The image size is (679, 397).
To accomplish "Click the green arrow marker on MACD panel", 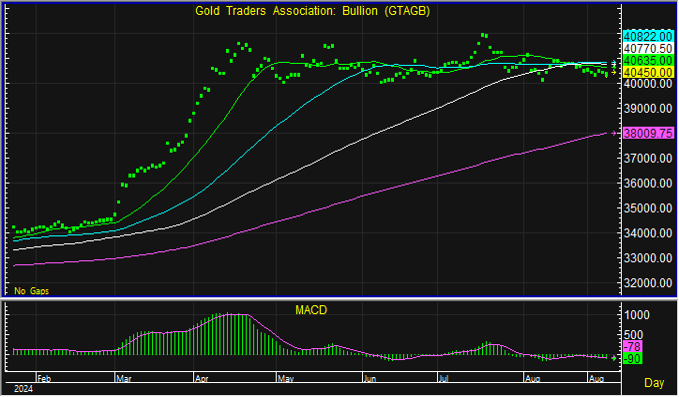I will coord(613,358).
